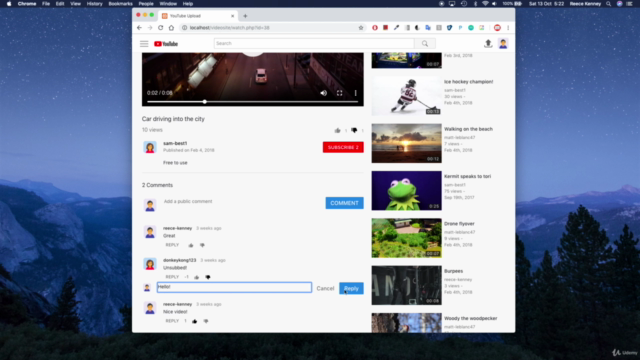Go back in browser history
This screenshot has height=360, width=640.
(140, 28)
